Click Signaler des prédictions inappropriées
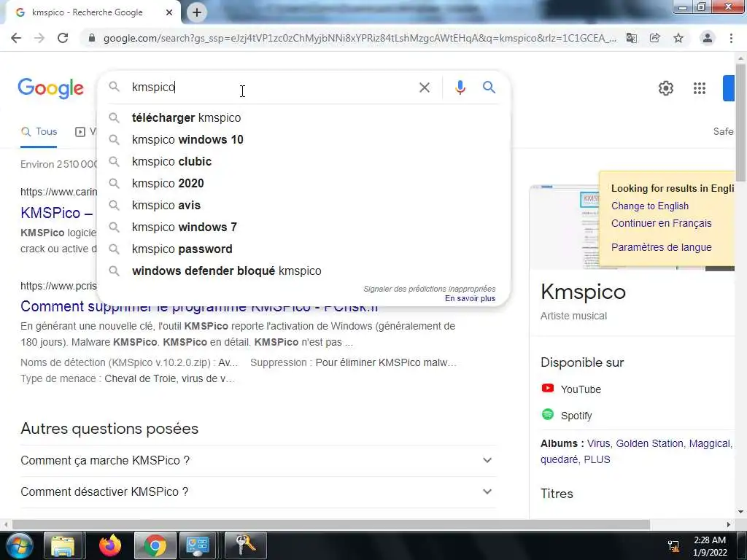 click(429, 289)
